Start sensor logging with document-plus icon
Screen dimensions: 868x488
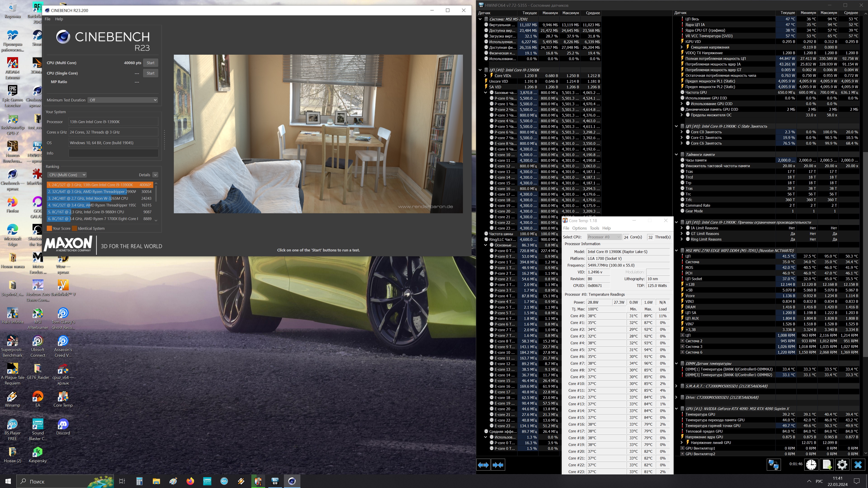[827, 465]
